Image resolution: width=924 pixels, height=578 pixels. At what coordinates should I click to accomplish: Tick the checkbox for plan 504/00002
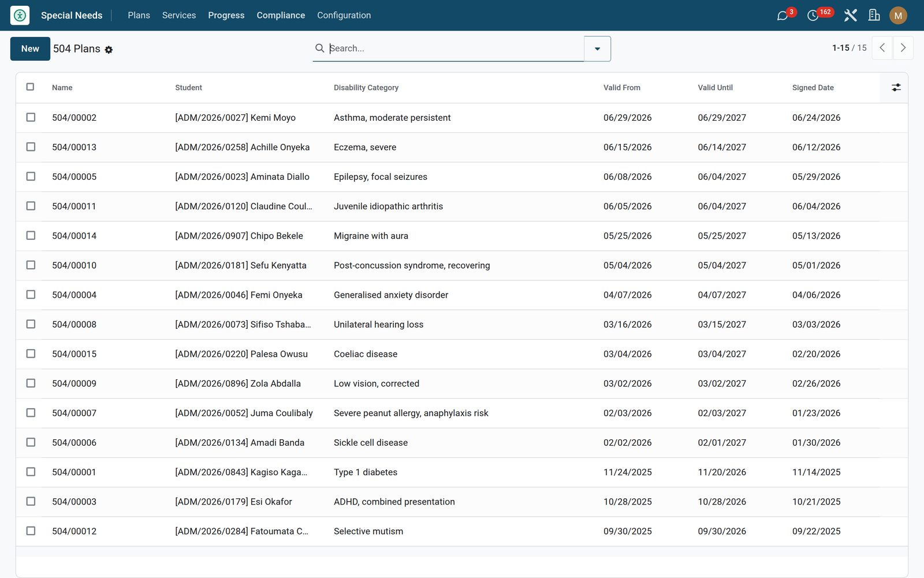coord(31,117)
